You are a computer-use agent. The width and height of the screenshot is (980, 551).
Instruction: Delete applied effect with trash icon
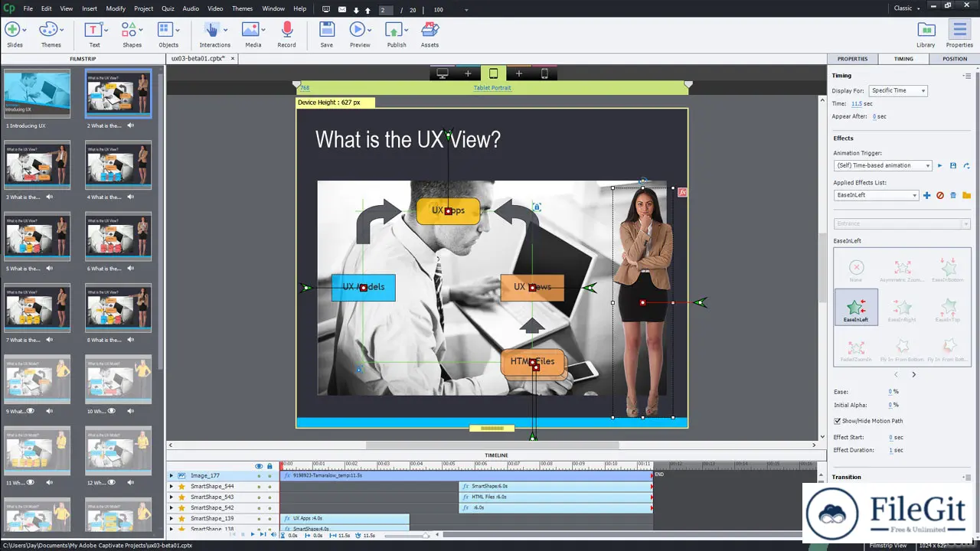(x=953, y=195)
